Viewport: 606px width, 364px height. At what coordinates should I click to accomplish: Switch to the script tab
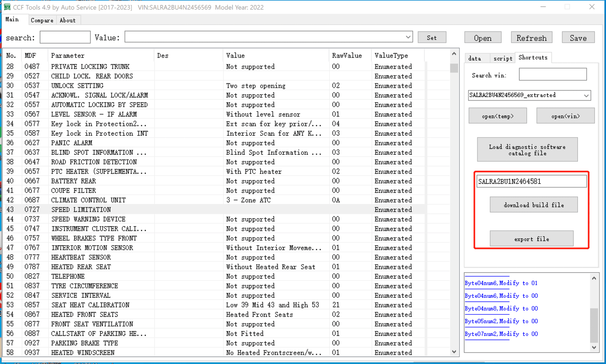coord(502,58)
